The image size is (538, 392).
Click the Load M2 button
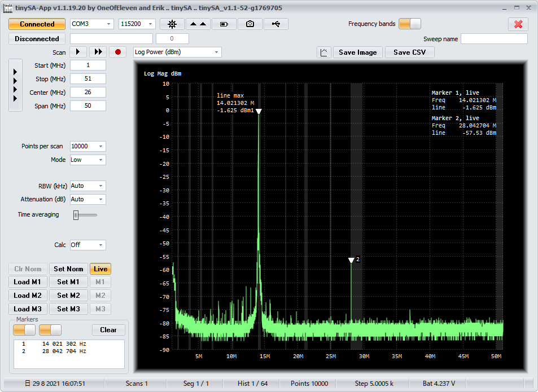tap(28, 296)
